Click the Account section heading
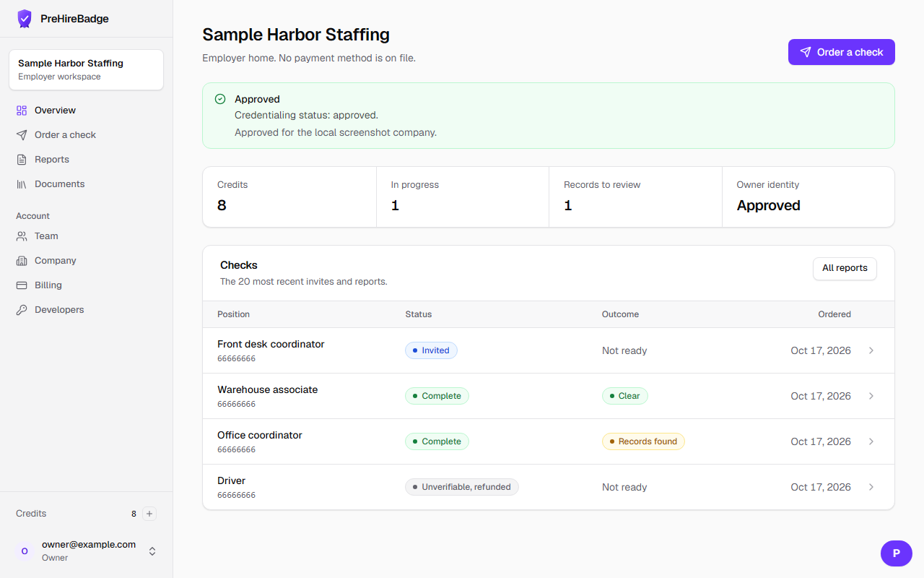The height and width of the screenshot is (578, 924). click(33, 216)
